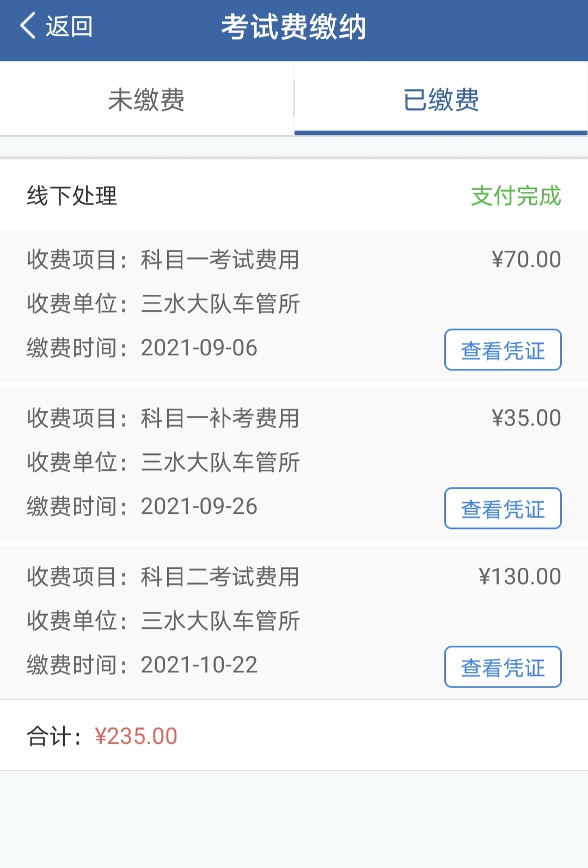View voucher for 科目一补考费用

pyautogui.click(x=503, y=508)
